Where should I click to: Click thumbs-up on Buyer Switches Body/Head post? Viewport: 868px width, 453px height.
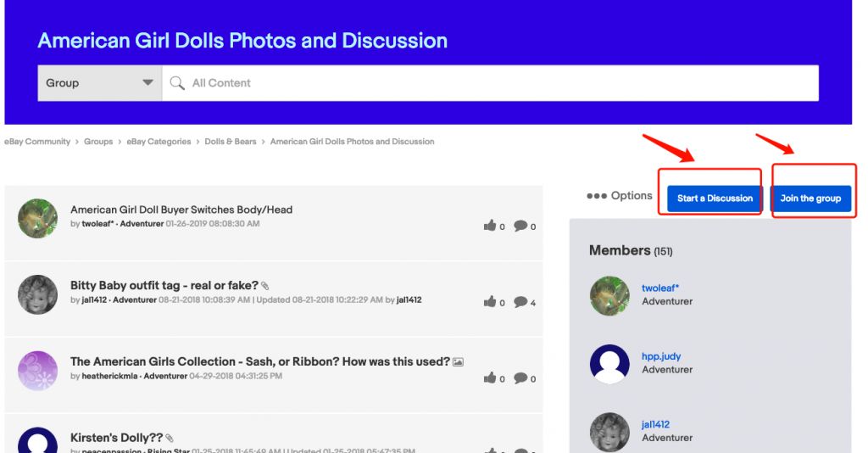[x=490, y=225]
